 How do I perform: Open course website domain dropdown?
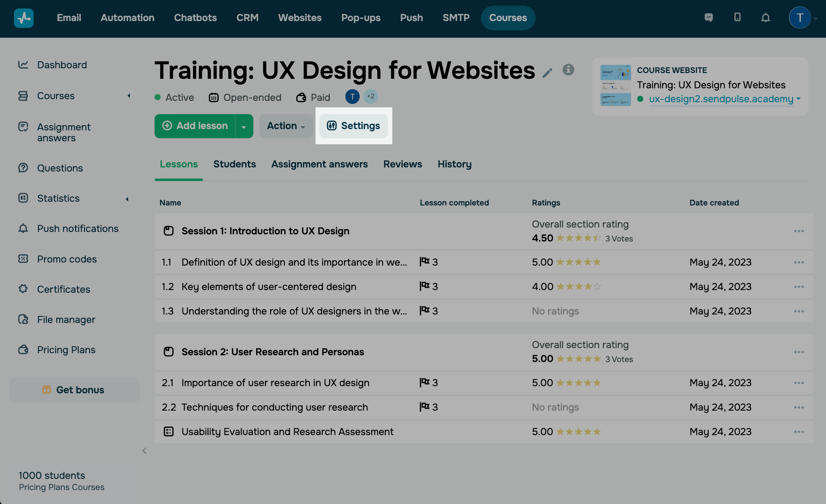click(798, 99)
